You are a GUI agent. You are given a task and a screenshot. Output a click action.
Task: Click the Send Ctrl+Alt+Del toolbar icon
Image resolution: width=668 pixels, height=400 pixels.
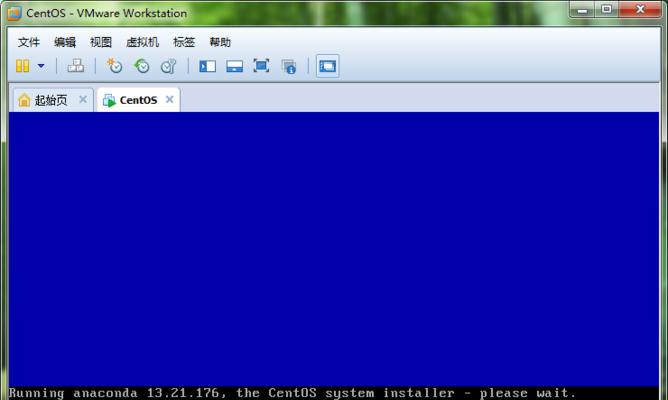click(x=76, y=66)
